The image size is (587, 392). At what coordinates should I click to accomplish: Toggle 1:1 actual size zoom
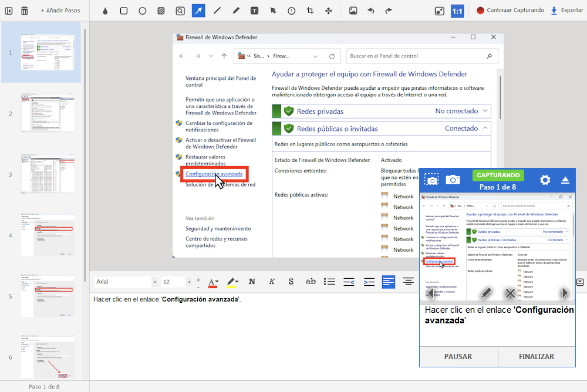pos(457,11)
